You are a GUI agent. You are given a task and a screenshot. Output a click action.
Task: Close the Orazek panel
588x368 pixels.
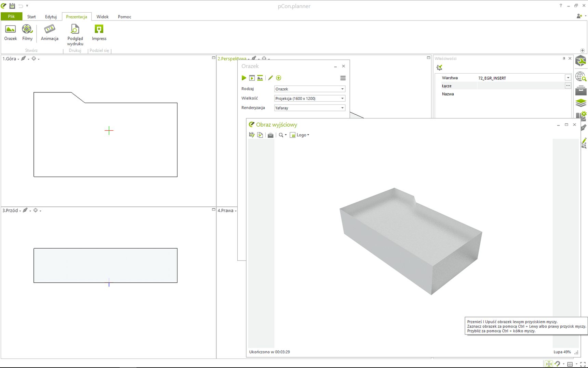(x=344, y=66)
